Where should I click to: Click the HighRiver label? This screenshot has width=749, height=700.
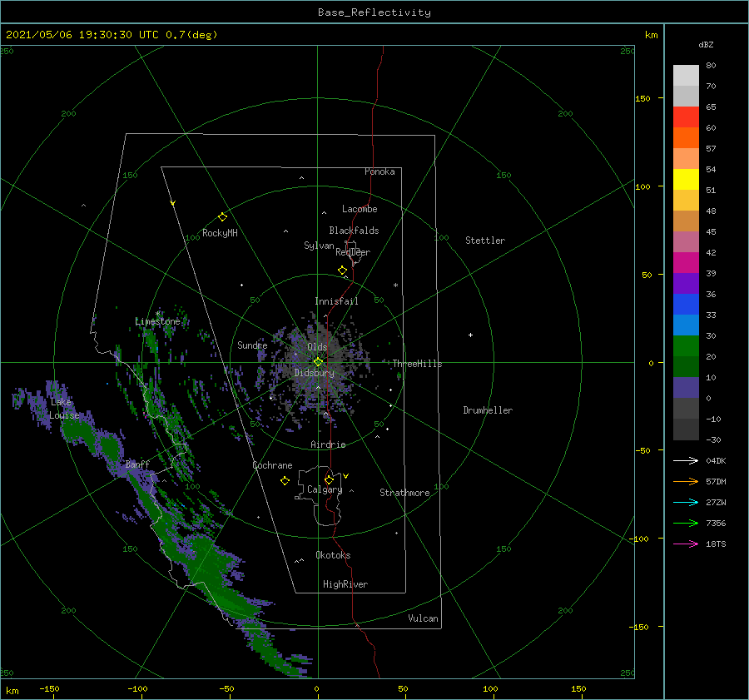(345, 584)
